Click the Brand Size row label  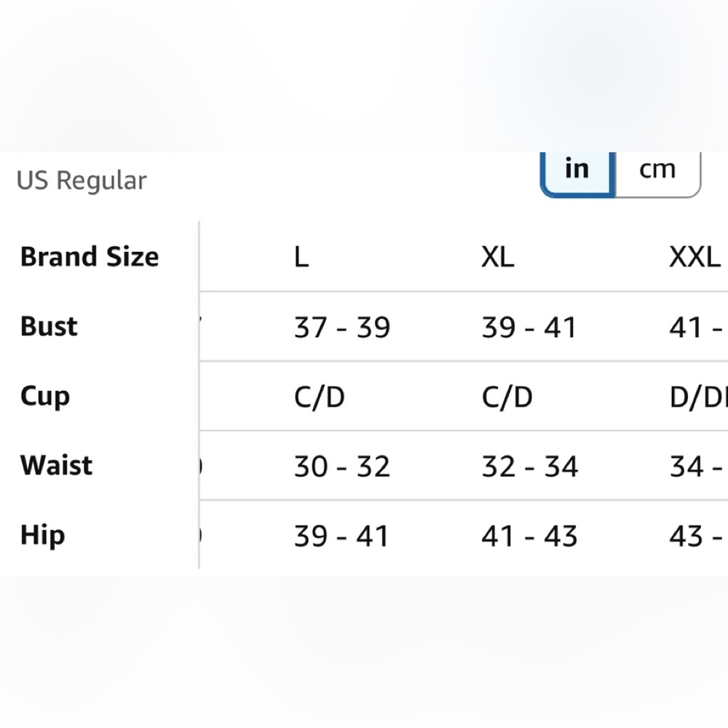[x=90, y=256]
